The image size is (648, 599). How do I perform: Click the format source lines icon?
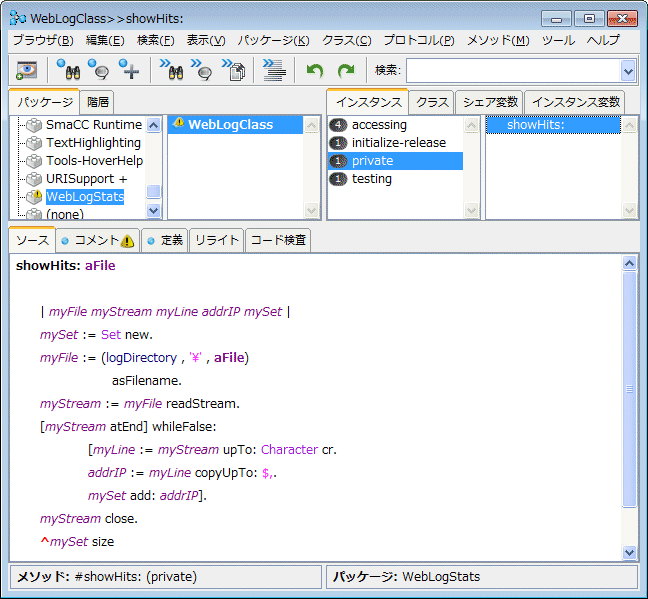274,70
